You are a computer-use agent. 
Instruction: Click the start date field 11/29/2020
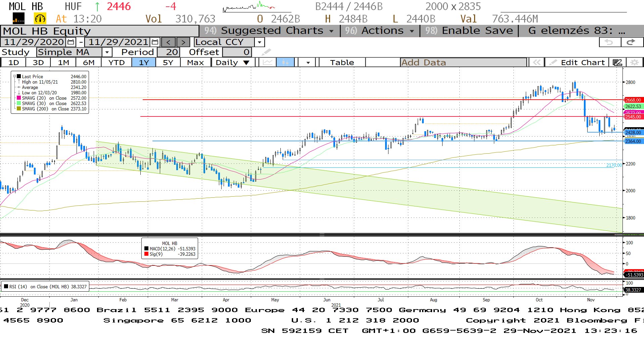34,42
